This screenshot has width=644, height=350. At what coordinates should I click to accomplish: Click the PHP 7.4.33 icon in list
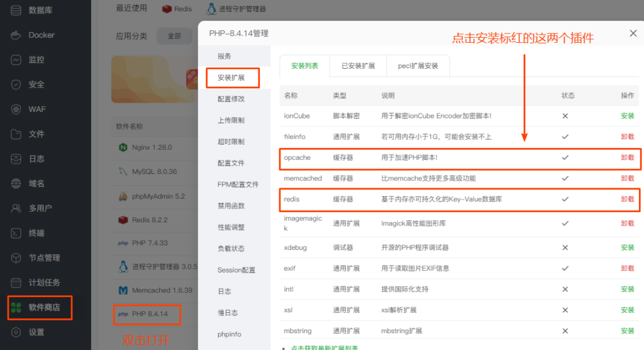pos(123,243)
